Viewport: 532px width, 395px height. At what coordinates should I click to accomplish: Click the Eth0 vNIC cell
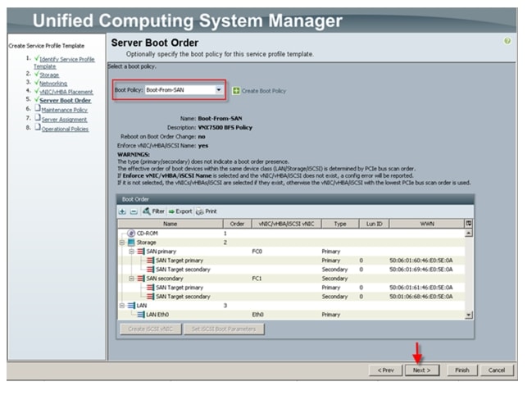[x=257, y=315]
